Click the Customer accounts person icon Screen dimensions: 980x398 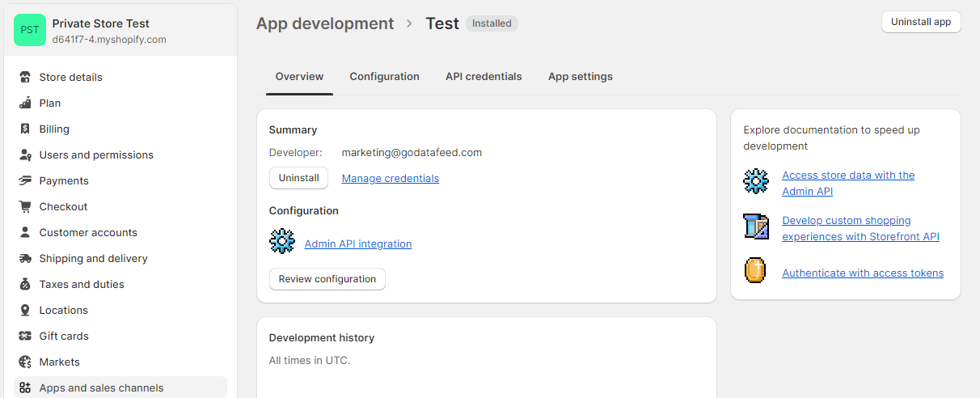[25, 233]
